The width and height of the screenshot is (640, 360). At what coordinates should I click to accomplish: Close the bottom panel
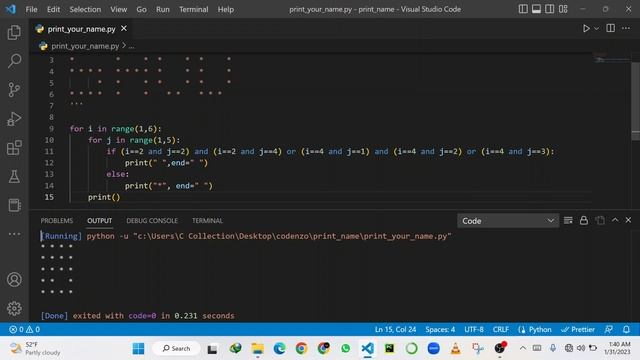click(629, 220)
